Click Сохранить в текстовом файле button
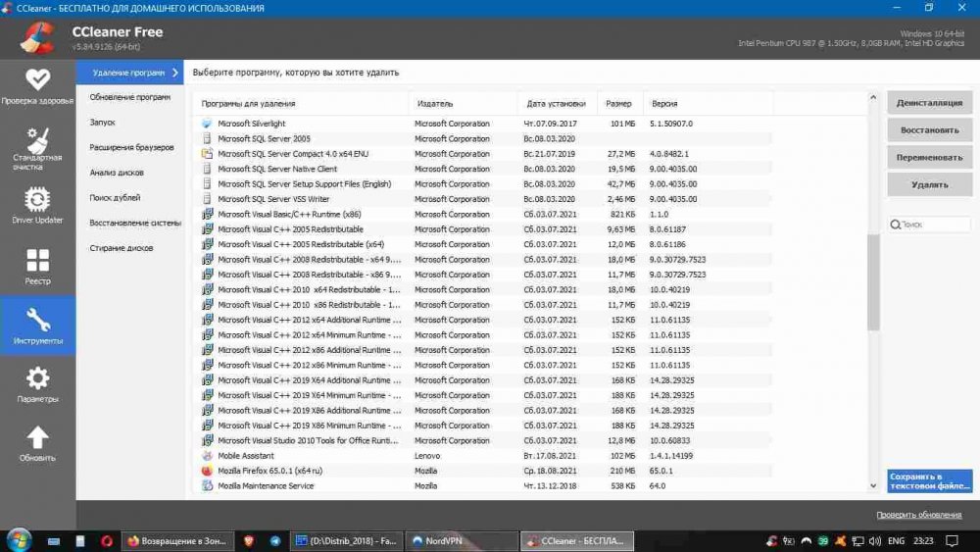The width and height of the screenshot is (980, 552). tap(929, 480)
